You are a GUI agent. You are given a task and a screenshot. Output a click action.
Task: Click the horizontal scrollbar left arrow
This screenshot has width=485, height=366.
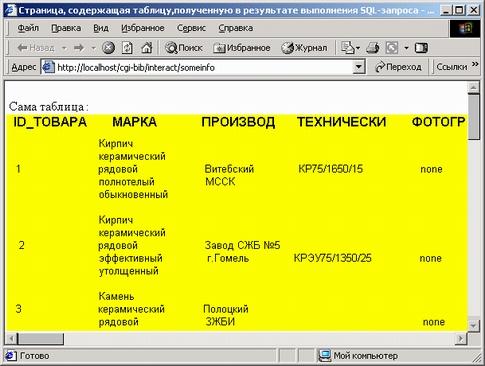click(11, 339)
